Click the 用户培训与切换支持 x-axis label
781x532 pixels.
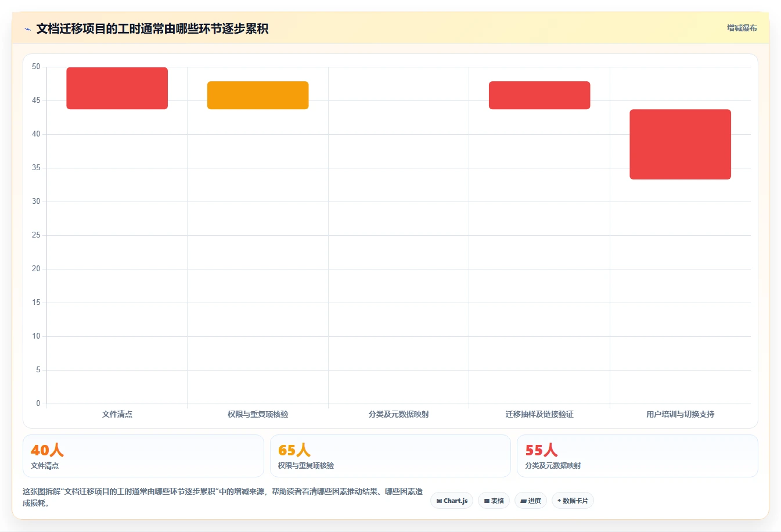[x=680, y=414]
